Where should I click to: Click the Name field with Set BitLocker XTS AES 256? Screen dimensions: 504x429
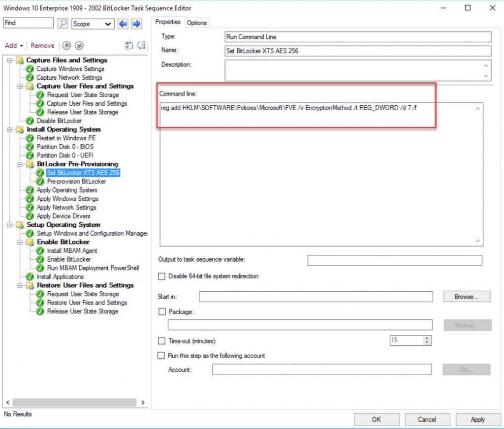pyautogui.click(x=358, y=51)
